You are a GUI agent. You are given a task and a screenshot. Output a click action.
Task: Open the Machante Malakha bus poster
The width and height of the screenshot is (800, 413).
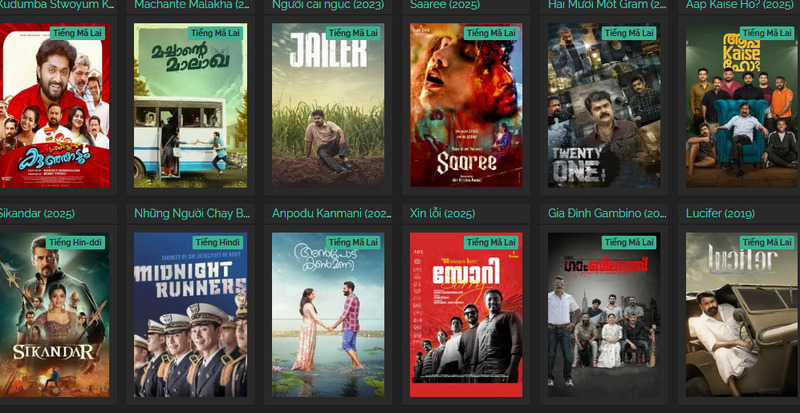(x=190, y=105)
